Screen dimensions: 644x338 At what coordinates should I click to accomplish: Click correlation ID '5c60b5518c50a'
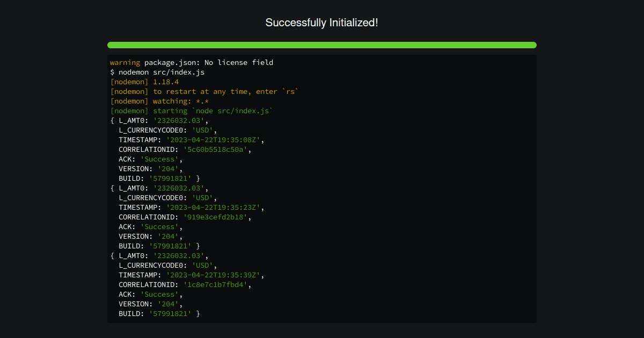click(x=215, y=149)
